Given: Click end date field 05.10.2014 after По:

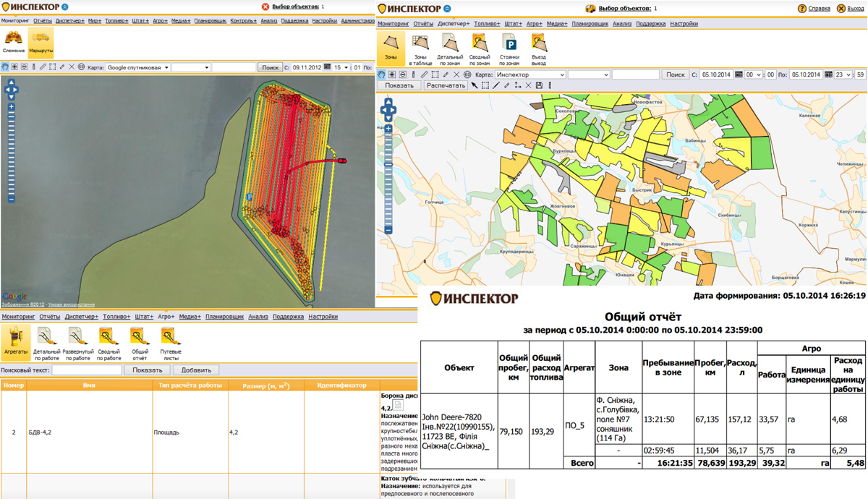Looking at the screenshot, I should 807,74.
